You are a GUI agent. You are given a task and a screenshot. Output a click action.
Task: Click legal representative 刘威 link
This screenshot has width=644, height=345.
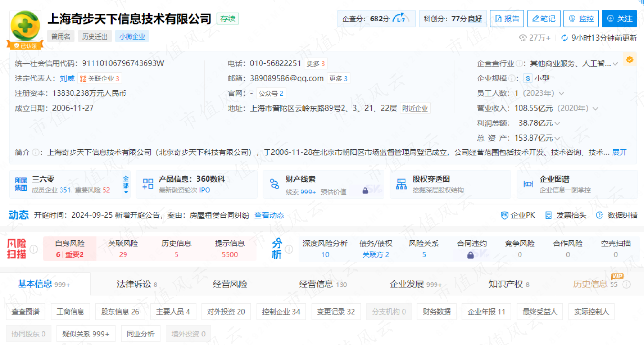(x=67, y=79)
